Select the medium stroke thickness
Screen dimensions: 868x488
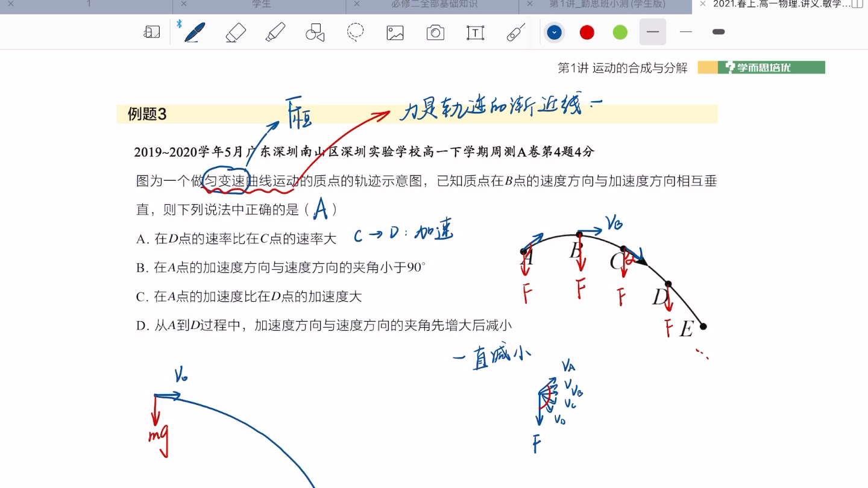653,32
